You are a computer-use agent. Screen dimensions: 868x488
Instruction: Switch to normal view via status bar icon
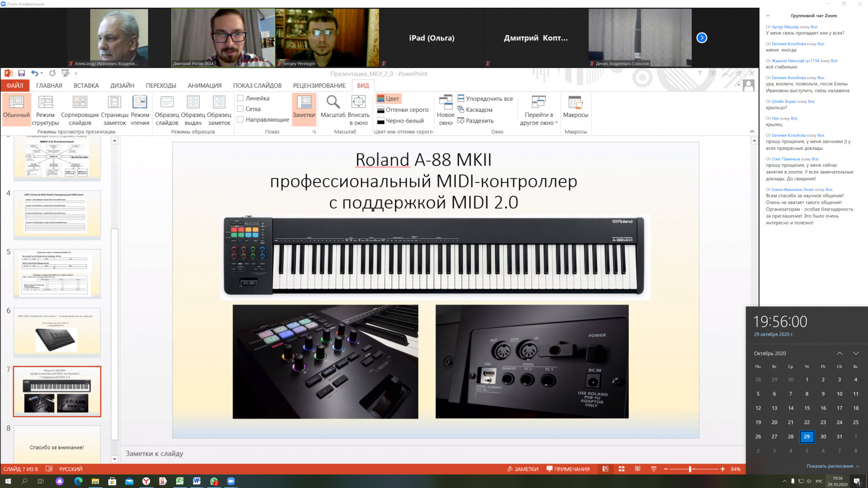[x=605, y=469]
